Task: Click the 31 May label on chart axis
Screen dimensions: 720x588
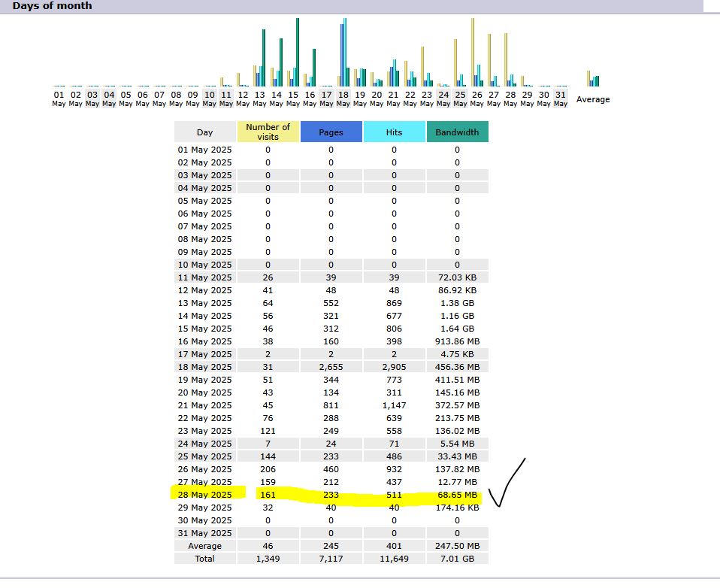Action: pos(561,99)
